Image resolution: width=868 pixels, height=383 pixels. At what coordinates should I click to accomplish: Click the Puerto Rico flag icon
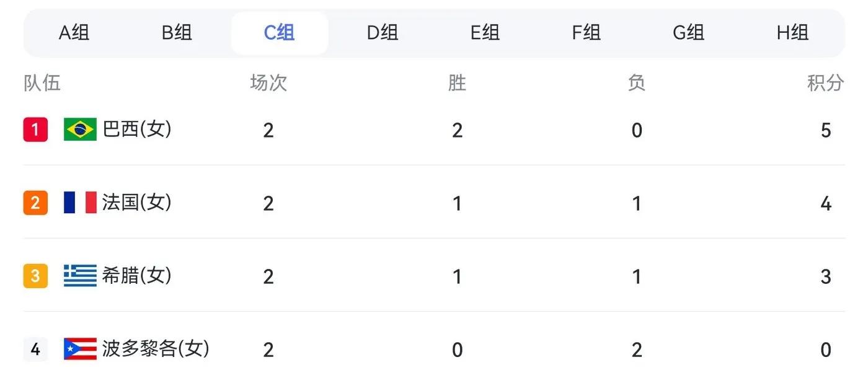[x=80, y=349]
